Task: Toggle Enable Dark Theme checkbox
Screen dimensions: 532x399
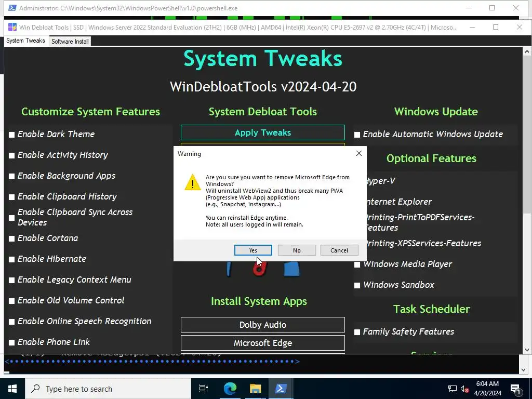Action: (12, 135)
